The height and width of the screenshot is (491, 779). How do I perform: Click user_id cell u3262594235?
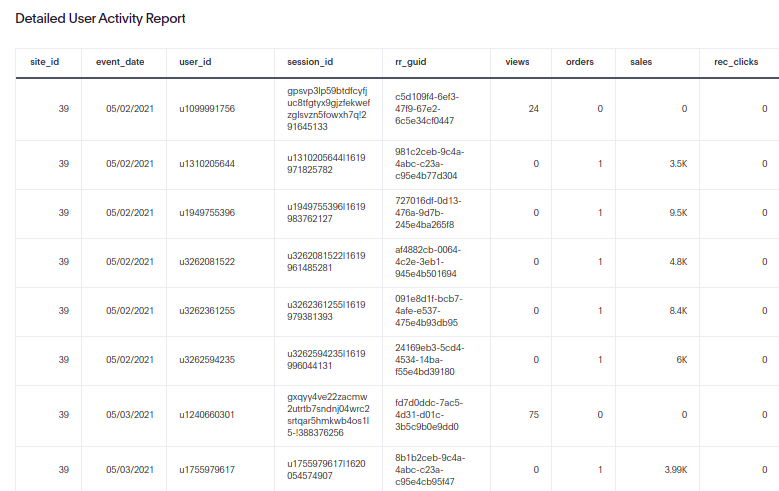(x=206, y=359)
